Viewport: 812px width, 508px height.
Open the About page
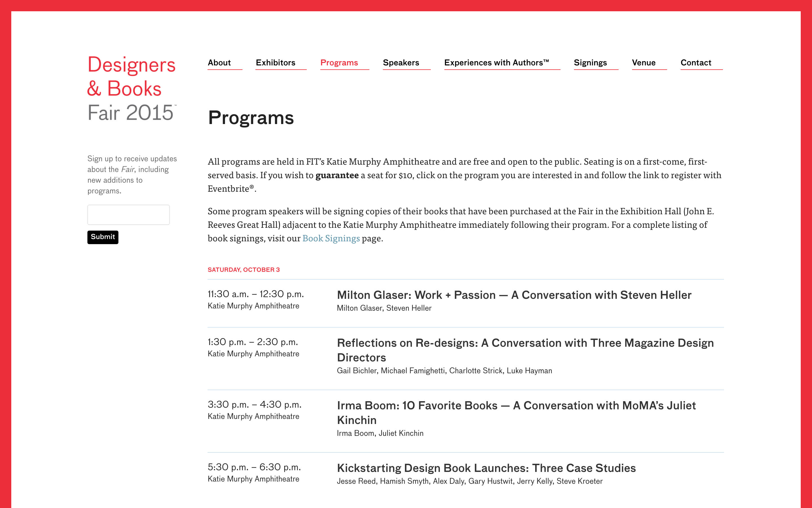click(x=219, y=63)
